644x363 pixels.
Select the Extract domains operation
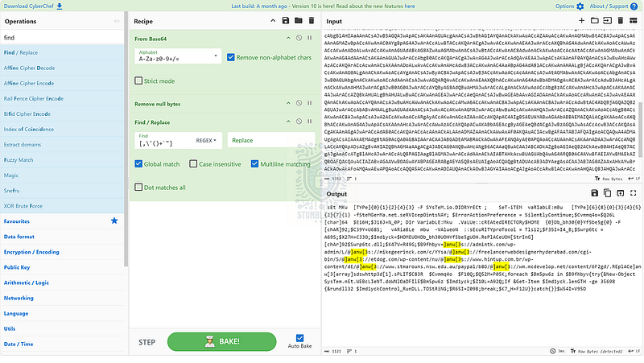coord(62,145)
